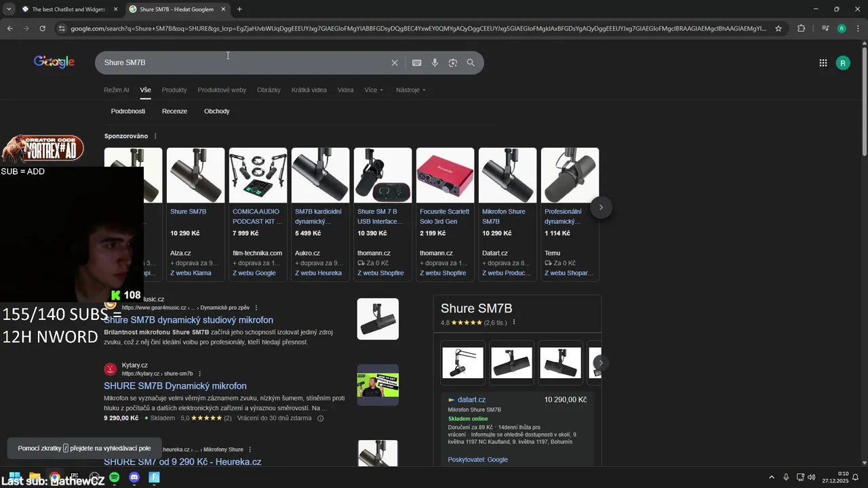Filter by Podrobnosti chip
Image resolution: width=868 pixels, height=488 pixels.
pyautogui.click(x=128, y=111)
